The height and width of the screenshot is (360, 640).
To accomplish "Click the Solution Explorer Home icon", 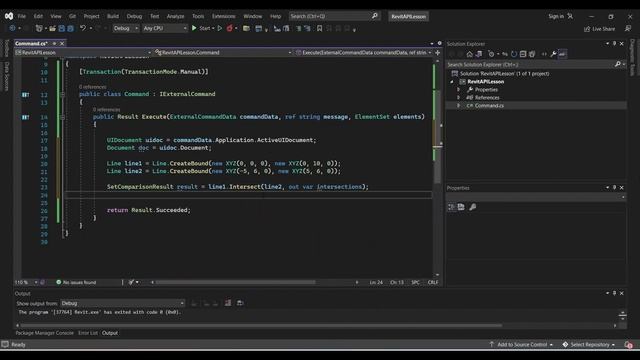I will (x=469, y=54).
